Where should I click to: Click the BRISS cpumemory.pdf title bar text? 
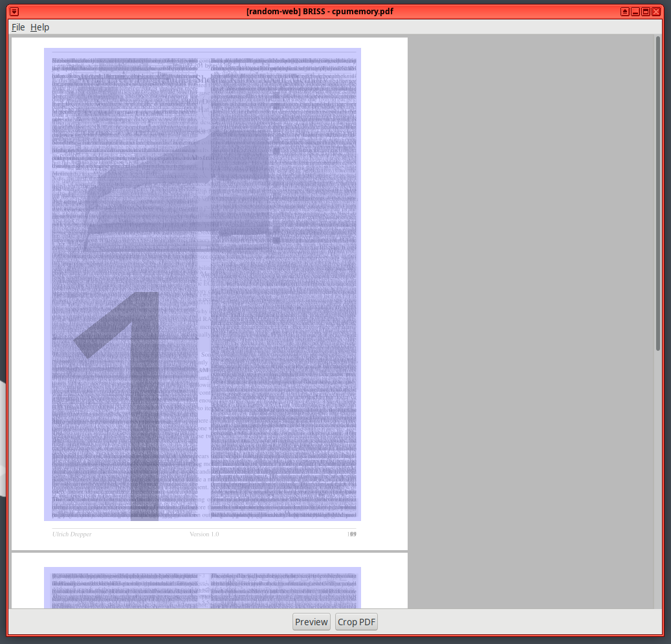(x=320, y=12)
